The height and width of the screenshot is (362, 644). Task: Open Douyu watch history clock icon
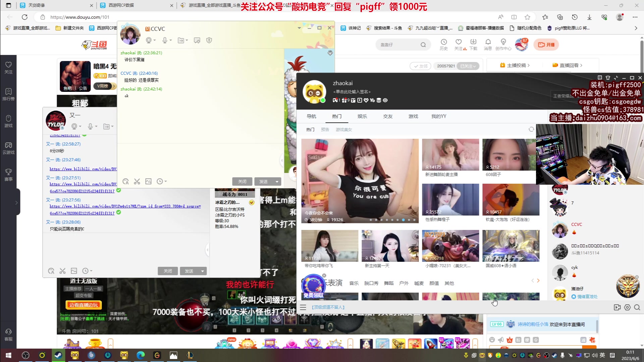pyautogui.click(x=443, y=42)
